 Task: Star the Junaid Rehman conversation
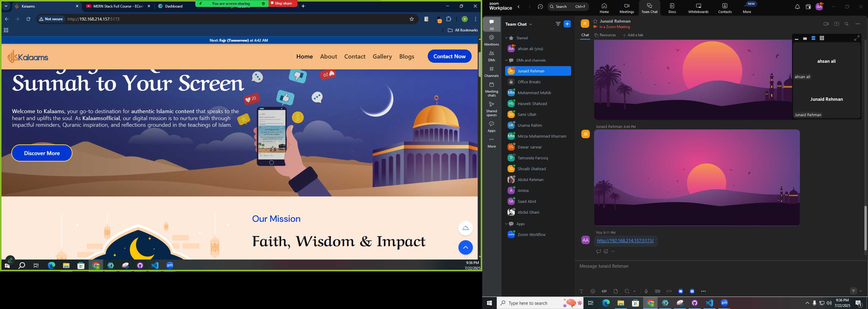(596, 21)
